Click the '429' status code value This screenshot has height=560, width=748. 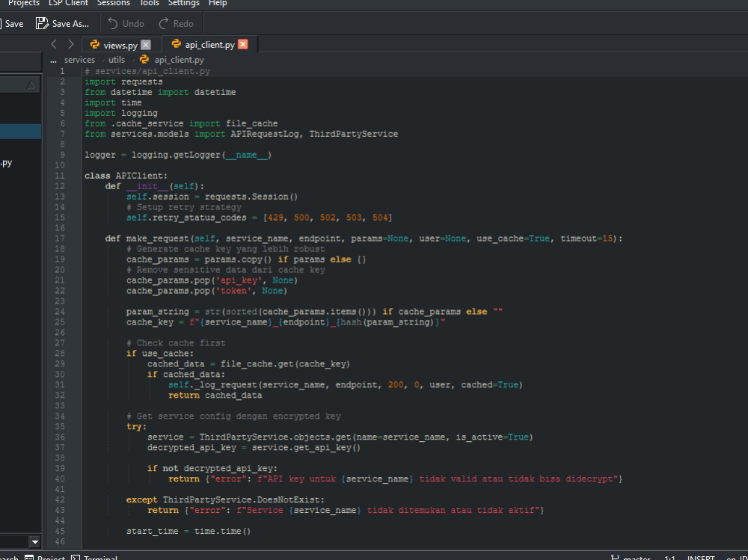275,218
